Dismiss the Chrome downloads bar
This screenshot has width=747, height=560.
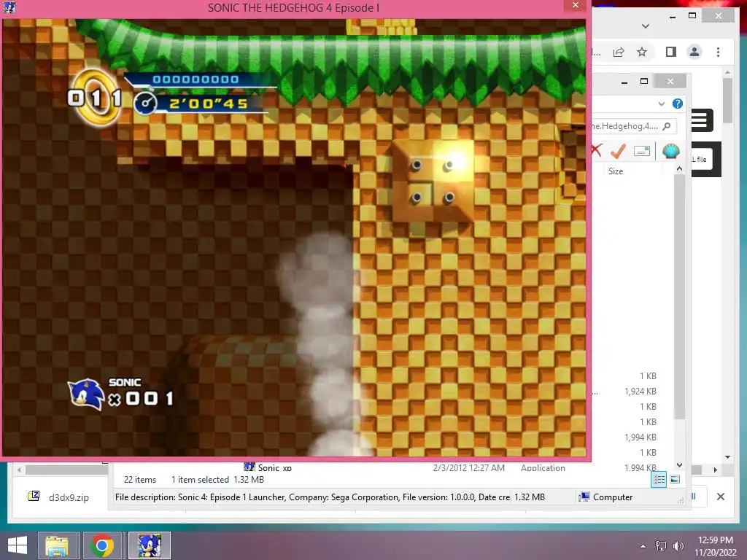(720, 497)
